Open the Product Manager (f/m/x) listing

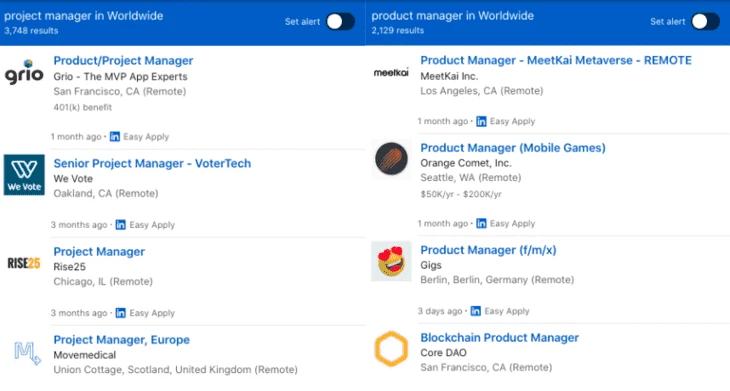(x=488, y=250)
